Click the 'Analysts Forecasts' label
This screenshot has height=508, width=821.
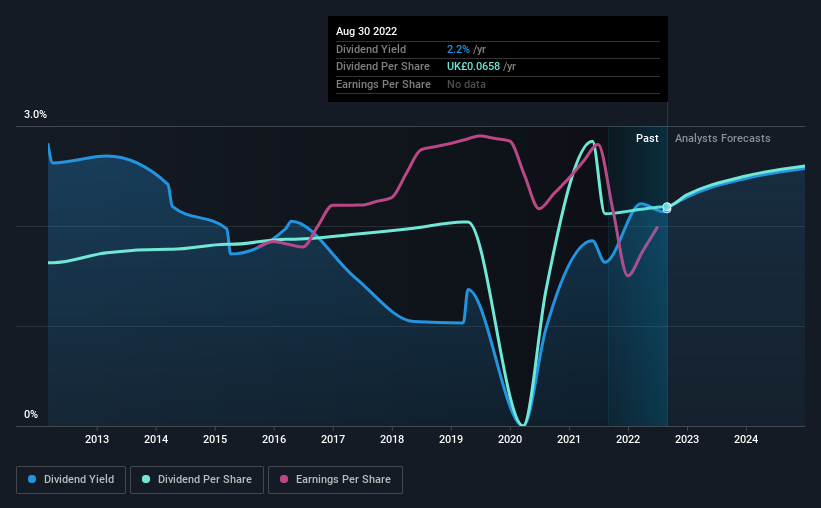tap(723, 138)
